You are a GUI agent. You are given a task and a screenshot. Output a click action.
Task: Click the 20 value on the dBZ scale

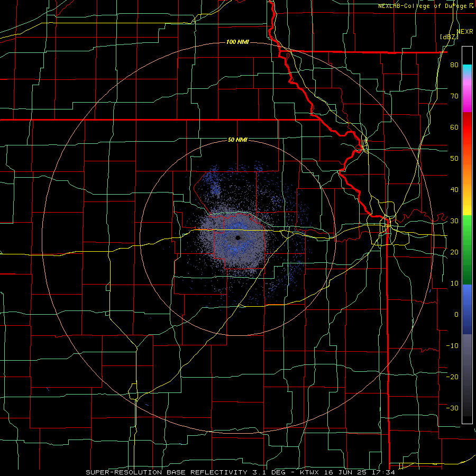454,252
